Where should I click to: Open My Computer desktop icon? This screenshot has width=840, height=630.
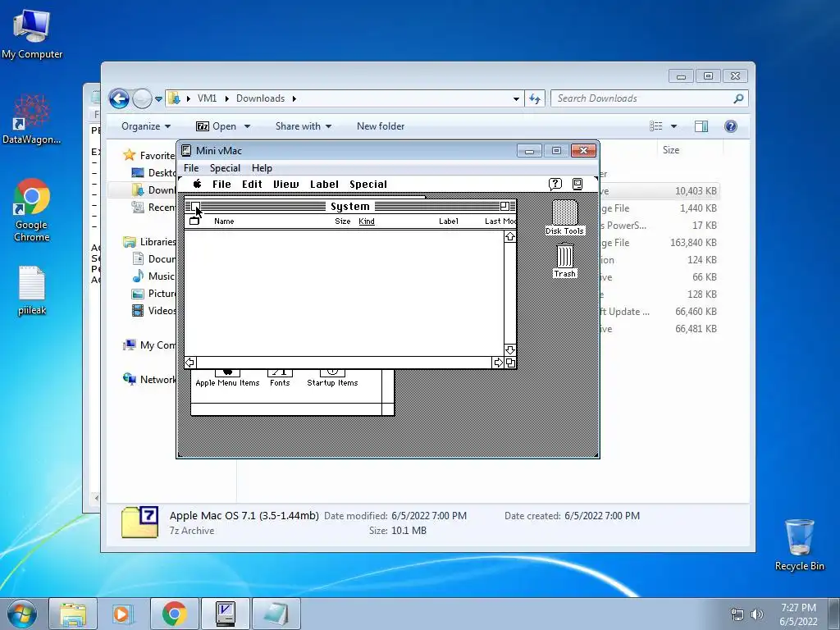[32, 34]
